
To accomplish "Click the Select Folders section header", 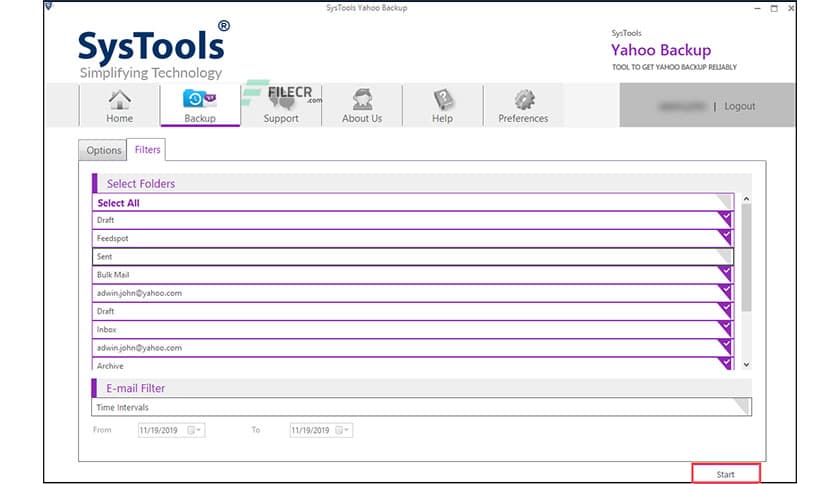I will click(x=421, y=183).
